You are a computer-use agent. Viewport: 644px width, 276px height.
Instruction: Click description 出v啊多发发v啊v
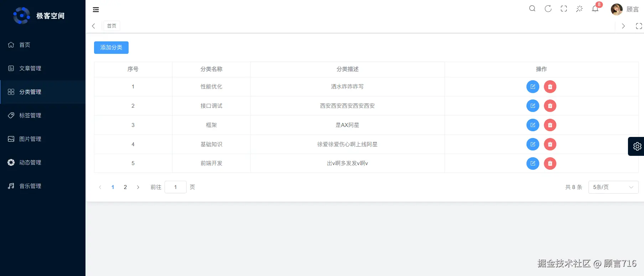[x=347, y=163]
